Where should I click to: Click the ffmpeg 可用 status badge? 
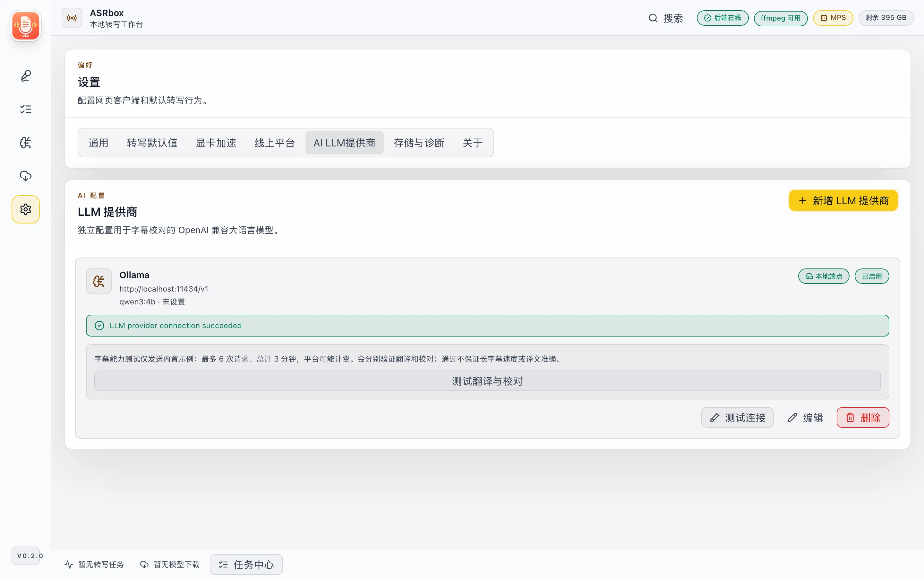(781, 18)
